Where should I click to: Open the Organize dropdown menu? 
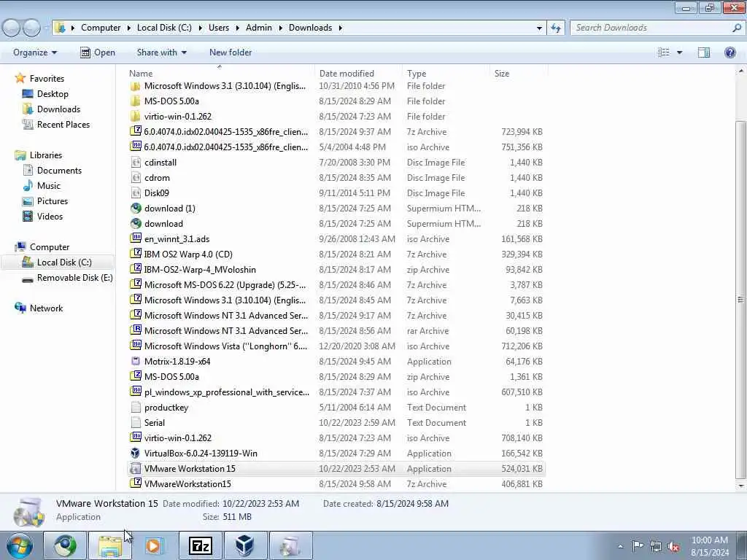(x=35, y=52)
